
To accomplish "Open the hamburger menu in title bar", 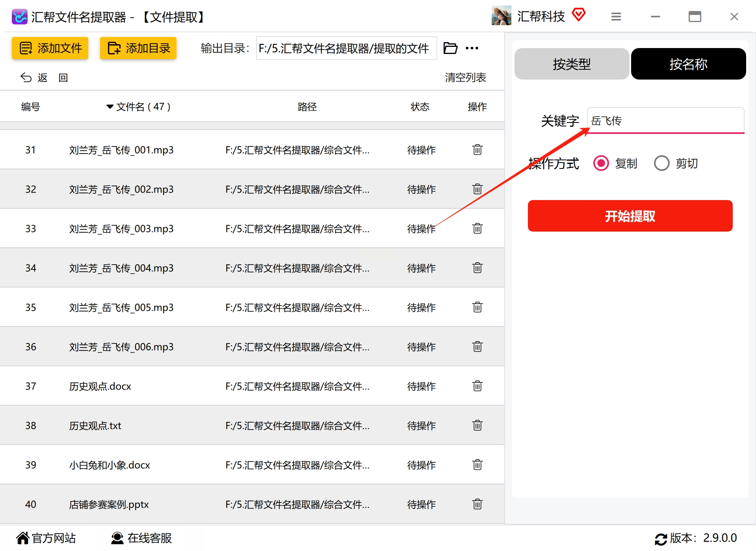I will point(616,17).
